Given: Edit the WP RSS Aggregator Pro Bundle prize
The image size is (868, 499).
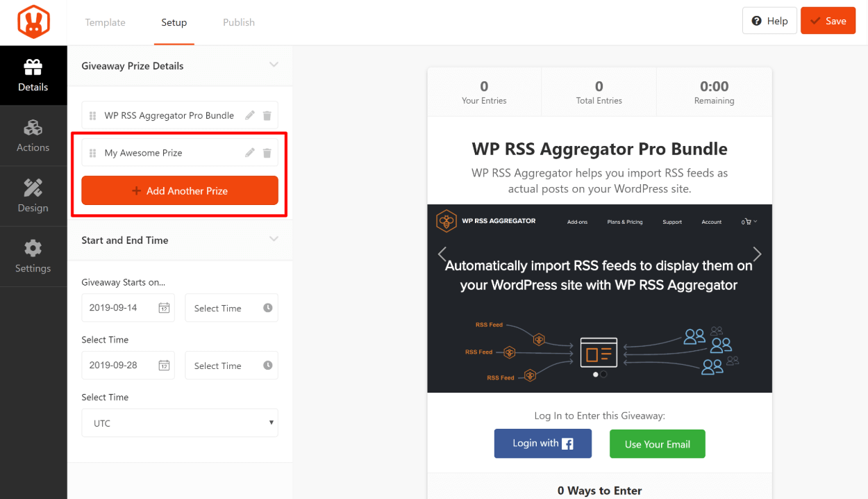Looking at the screenshot, I should [x=250, y=115].
